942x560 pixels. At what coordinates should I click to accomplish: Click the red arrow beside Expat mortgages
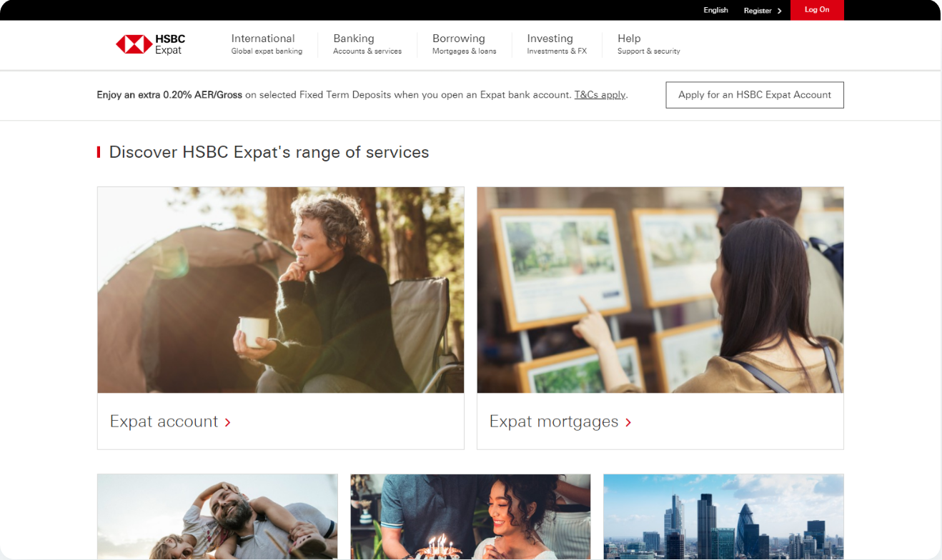coord(628,422)
